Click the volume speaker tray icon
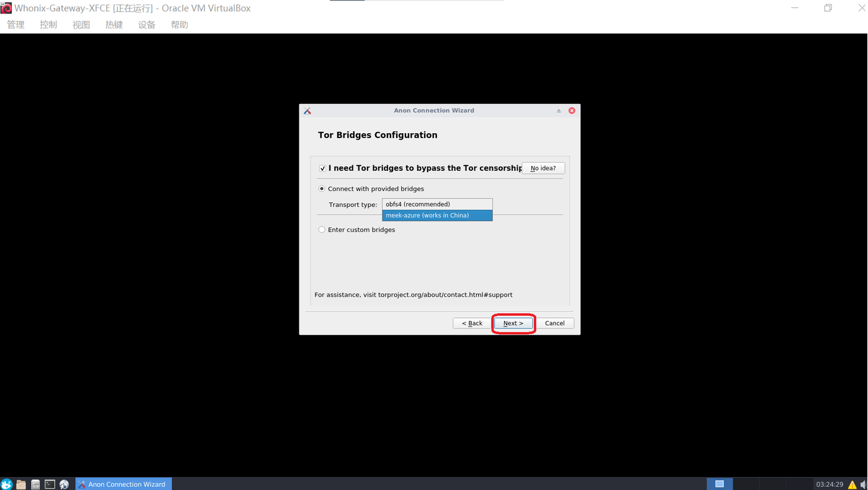 [863, 484]
